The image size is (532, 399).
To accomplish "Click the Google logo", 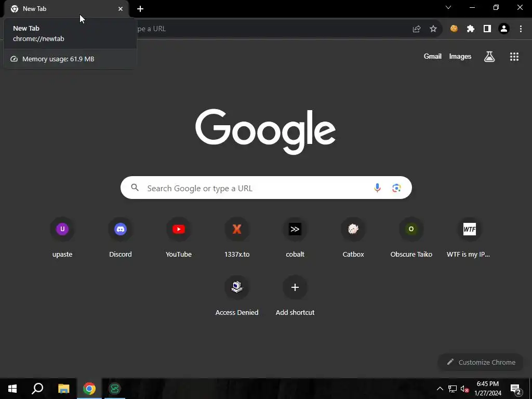I will [x=265, y=131].
